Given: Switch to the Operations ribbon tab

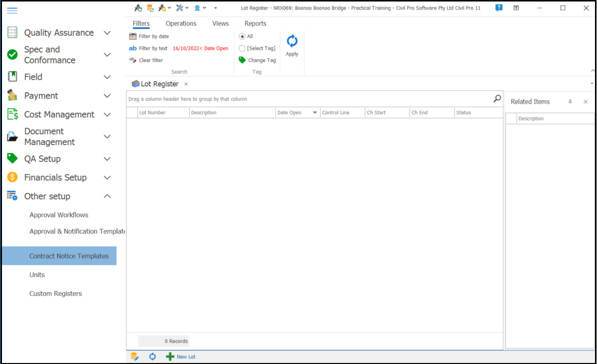Looking at the screenshot, I should tap(181, 23).
